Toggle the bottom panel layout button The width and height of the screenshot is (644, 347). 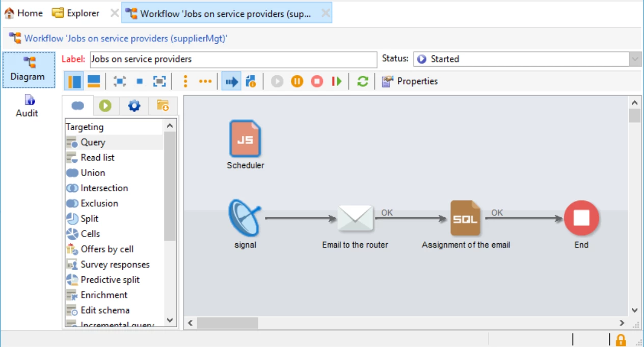coord(93,81)
